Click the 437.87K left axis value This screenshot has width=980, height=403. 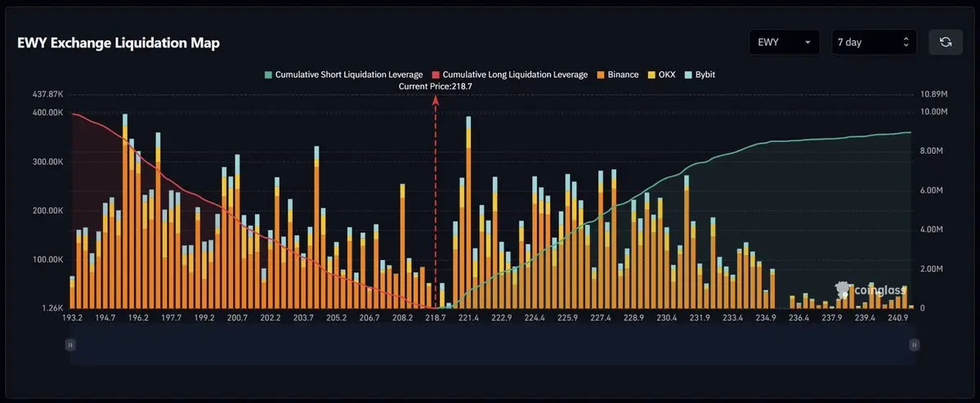[x=48, y=94]
